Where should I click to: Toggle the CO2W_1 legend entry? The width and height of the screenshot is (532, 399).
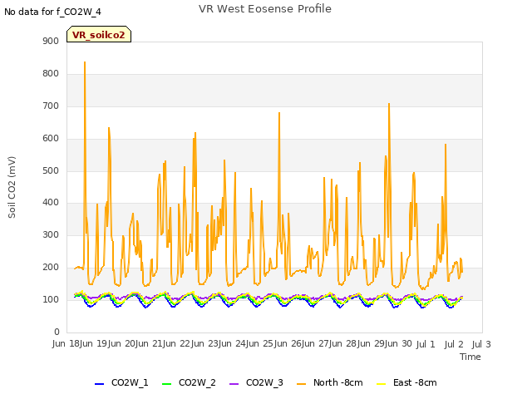pos(121,382)
